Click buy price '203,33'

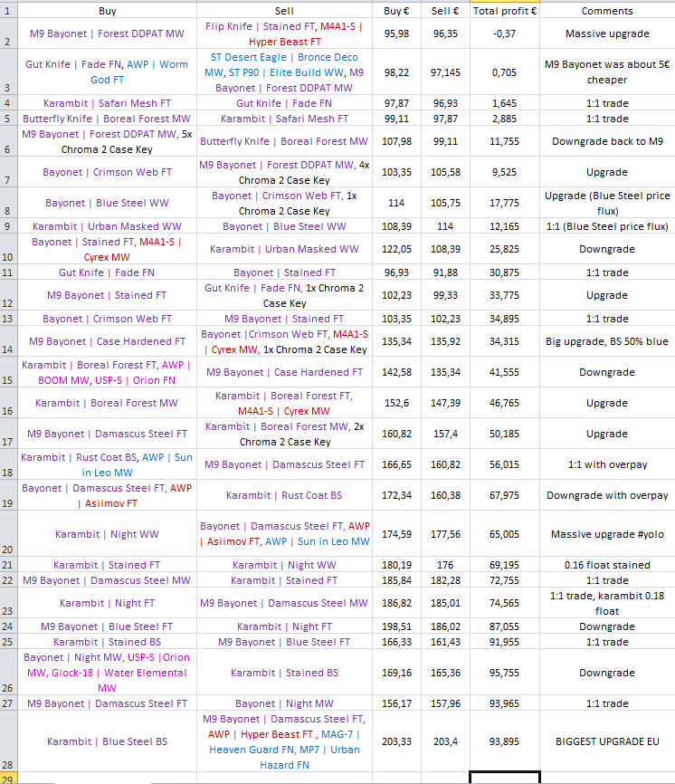tap(396, 741)
